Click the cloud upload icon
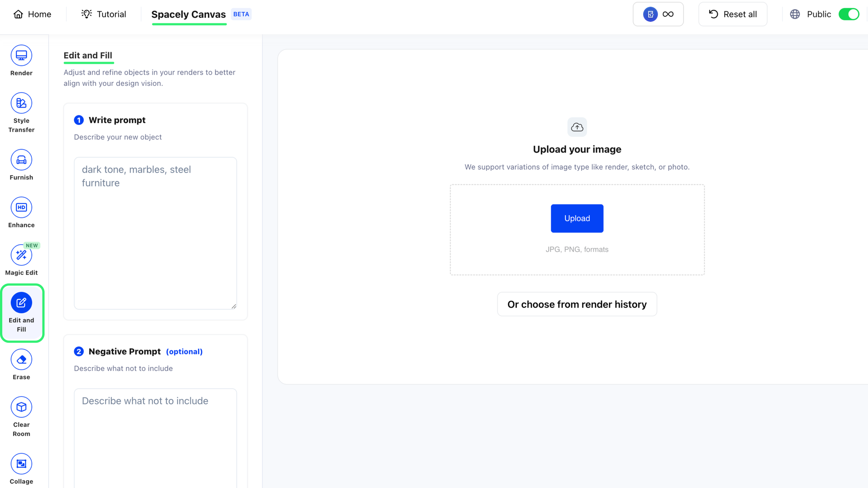 [x=577, y=127]
